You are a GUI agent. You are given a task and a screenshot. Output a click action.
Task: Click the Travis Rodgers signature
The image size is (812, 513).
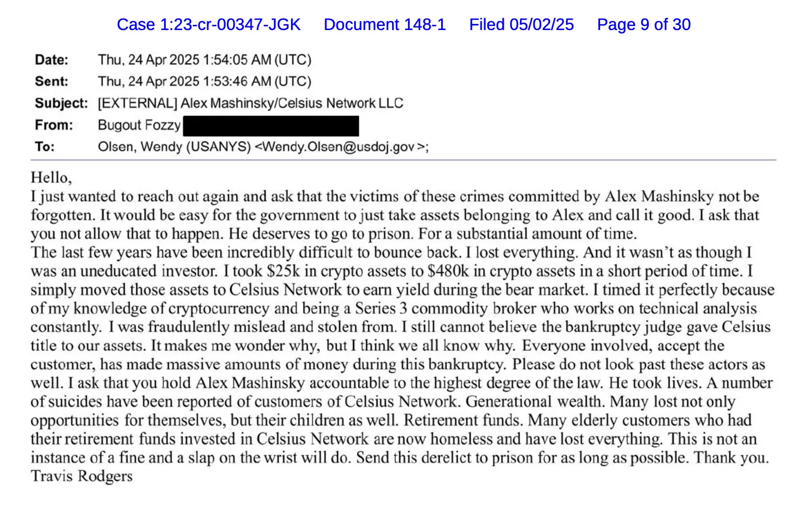[81, 476]
